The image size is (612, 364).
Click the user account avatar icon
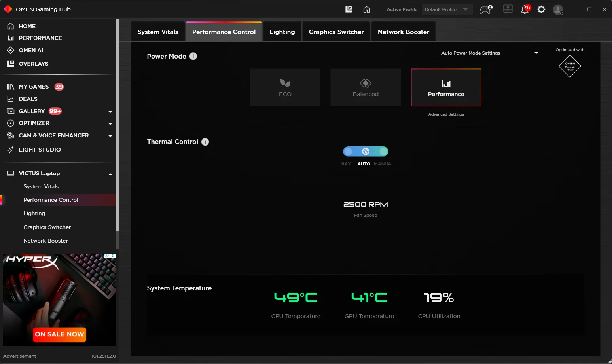click(x=558, y=9)
